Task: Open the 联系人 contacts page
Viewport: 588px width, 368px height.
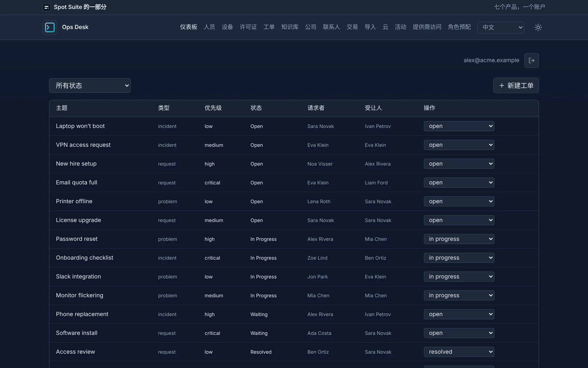Action: (x=331, y=27)
